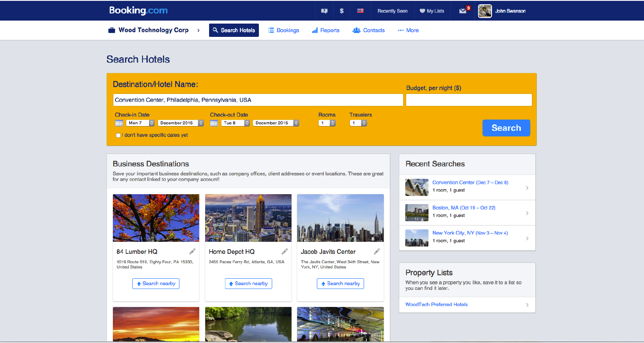Viewport: 644px width, 343px height.
Task: Switch to the Contacts tab
Action: coord(369,30)
